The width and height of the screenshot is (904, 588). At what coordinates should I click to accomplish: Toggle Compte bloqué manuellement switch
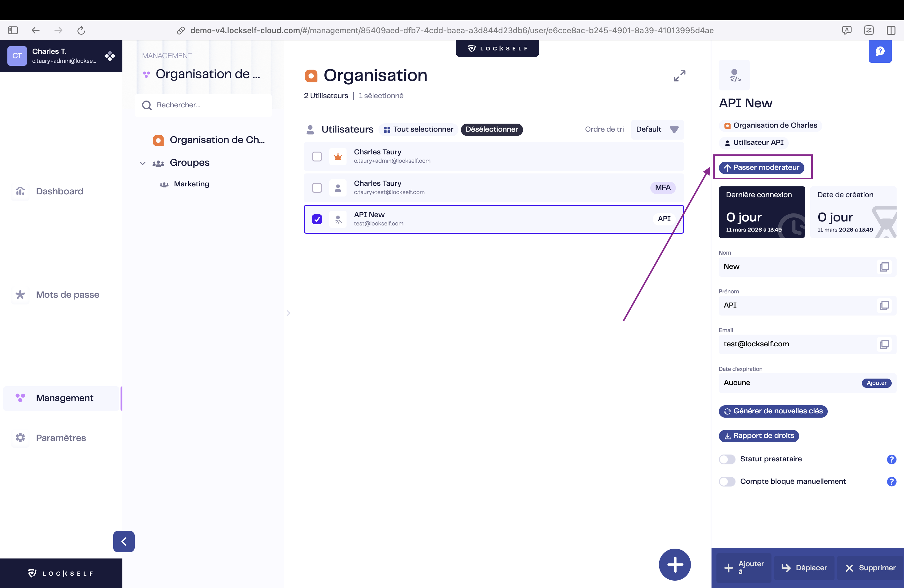click(727, 482)
